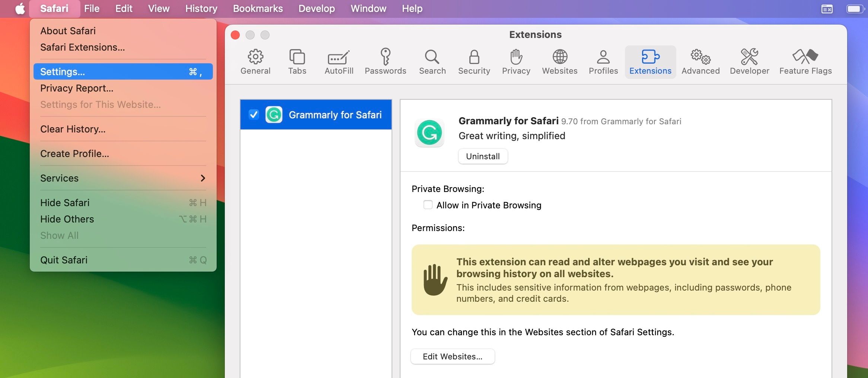Open the General settings pane
The image size is (868, 378).
[x=255, y=61]
